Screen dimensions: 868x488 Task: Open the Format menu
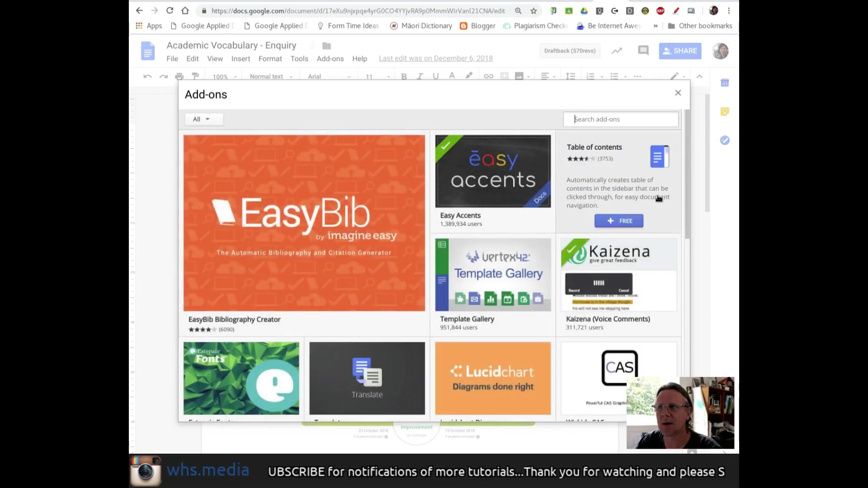tap(270, 59)
